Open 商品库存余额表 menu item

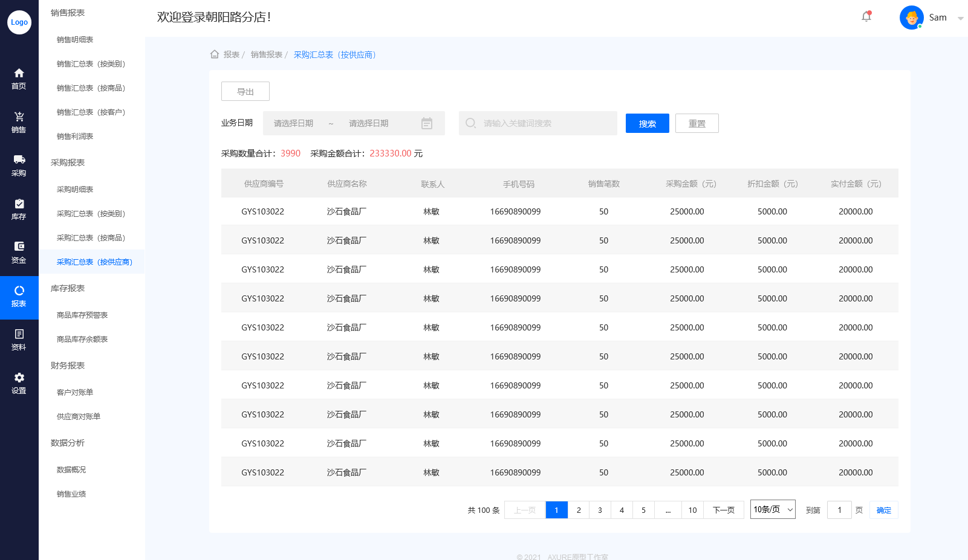[x=82, y=340]
